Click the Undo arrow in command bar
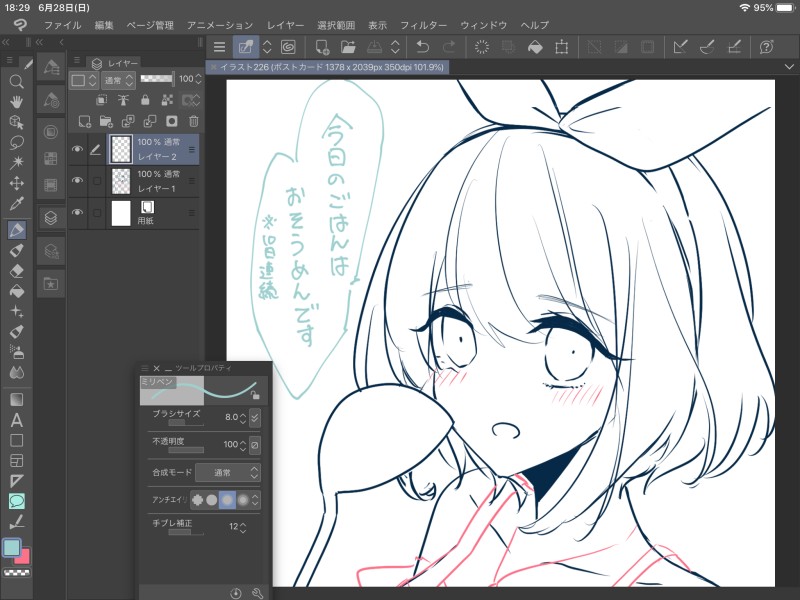800x600 pixels. tap(422, 47)
